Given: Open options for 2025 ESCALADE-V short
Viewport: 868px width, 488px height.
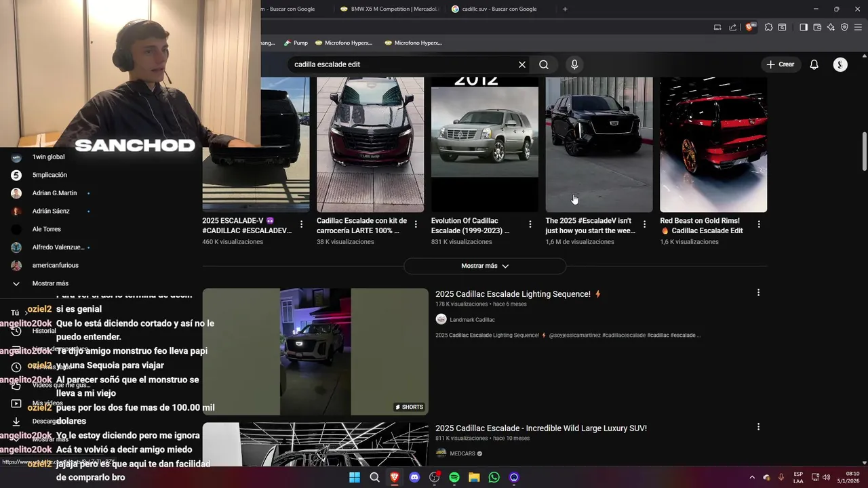Looking at the screenshot, I should click(302, 224).
